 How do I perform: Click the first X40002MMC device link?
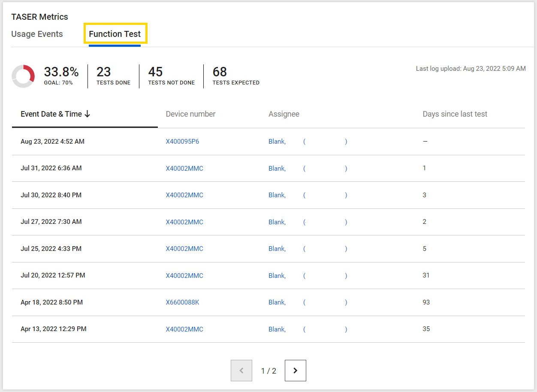tap(184, 168)
